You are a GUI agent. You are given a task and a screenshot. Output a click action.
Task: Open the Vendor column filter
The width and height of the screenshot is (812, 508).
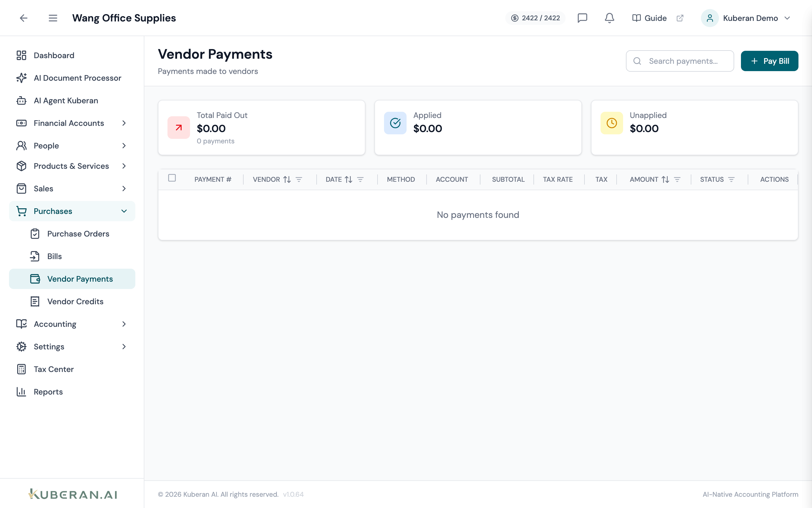[299, 179]
